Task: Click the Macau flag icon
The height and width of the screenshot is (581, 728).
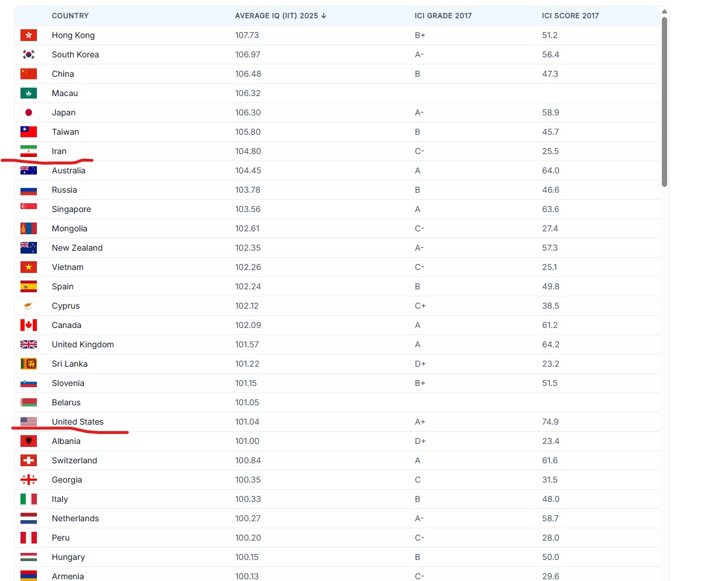Action: coord(29,93)
